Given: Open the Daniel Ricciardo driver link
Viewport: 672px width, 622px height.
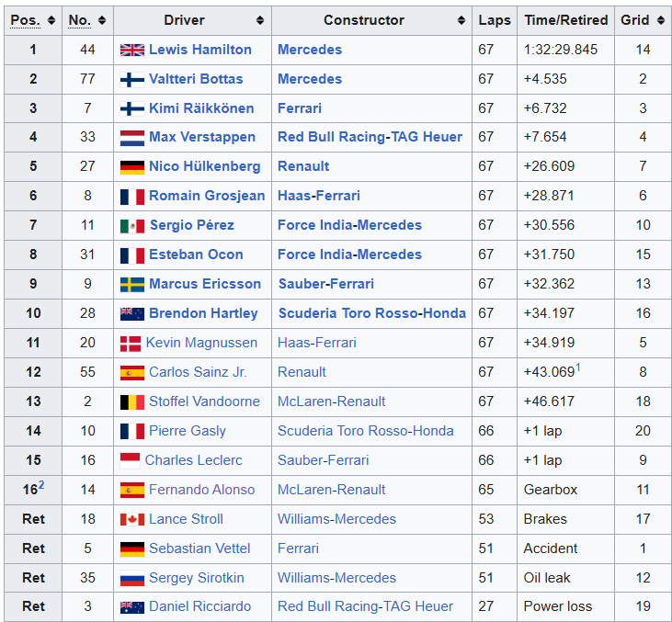Looking at the screenshot, I should click(x=200, y=606).
